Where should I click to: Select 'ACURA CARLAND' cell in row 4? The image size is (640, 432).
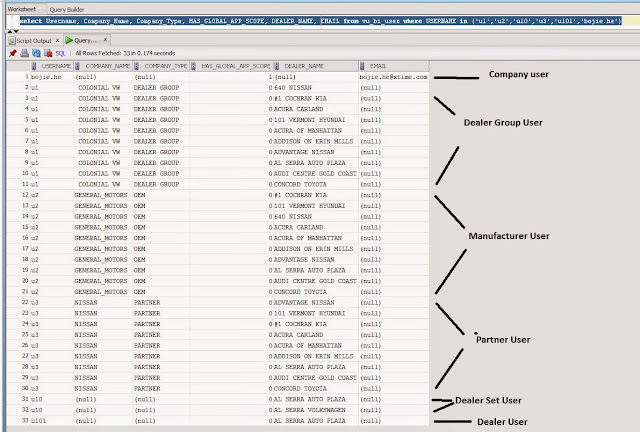click(316, 109)
